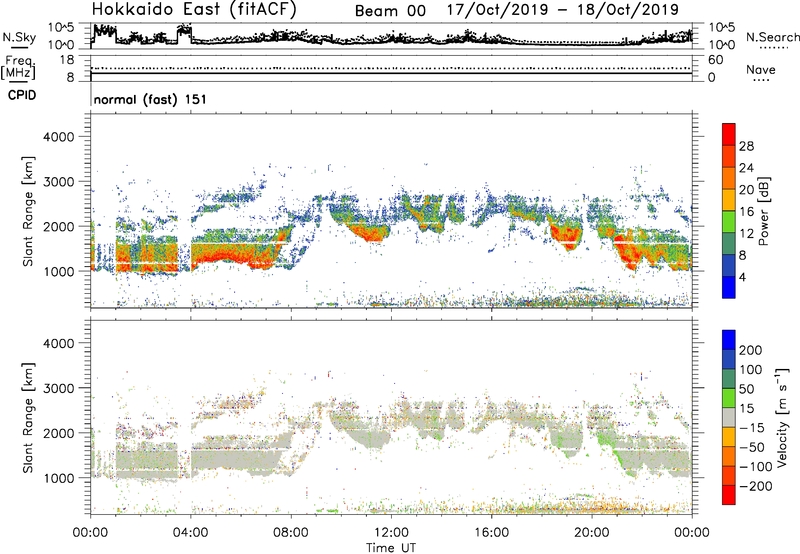This screenshot has width=800, height=554.
Task: Pick the bright blue bottom power colorbar segment
Action: click(x=729, y=287)
